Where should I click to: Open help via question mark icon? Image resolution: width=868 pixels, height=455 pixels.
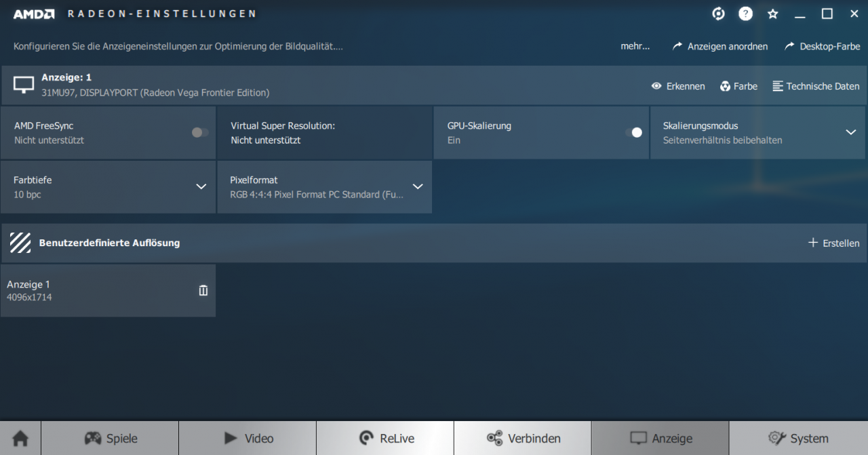pyautogui.click(x=745, y=14)
